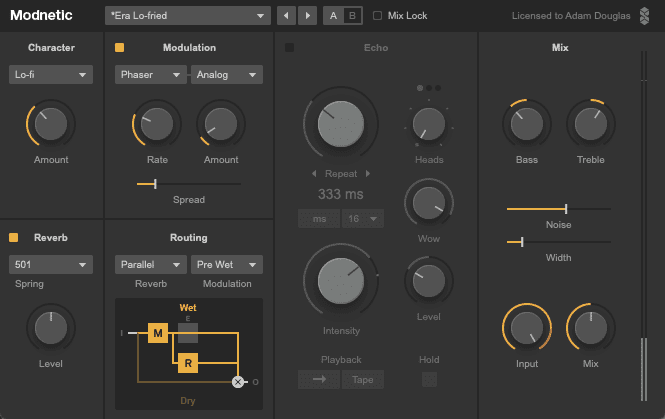Click the Input gain knob
The width and height of the screenshot is (665, 419).
(527, 328)
